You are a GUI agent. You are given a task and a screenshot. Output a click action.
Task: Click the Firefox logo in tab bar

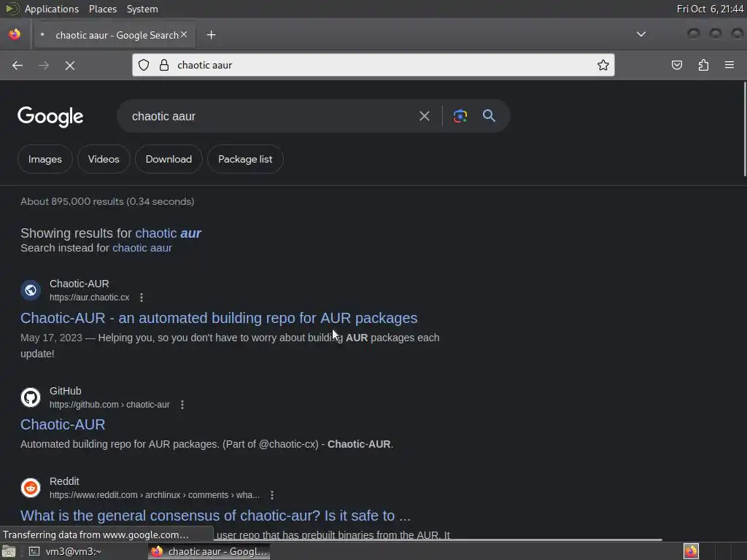point(15,34)
